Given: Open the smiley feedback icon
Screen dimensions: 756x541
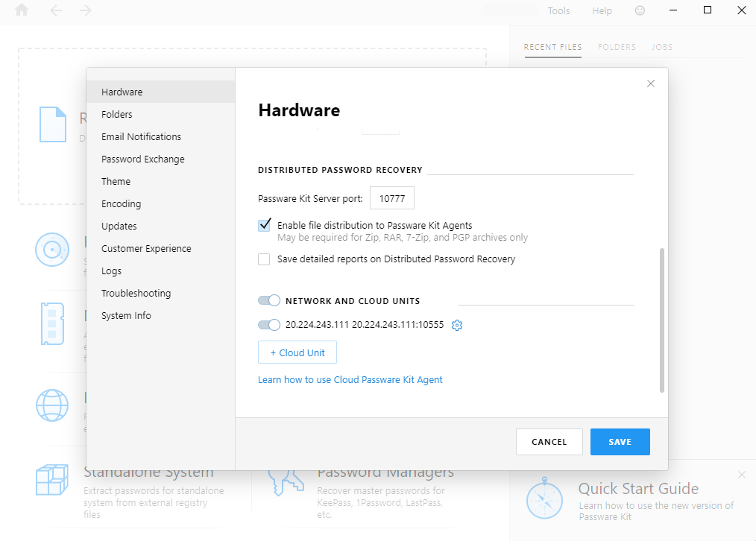Looking at the screenshot, I should 640,10.
